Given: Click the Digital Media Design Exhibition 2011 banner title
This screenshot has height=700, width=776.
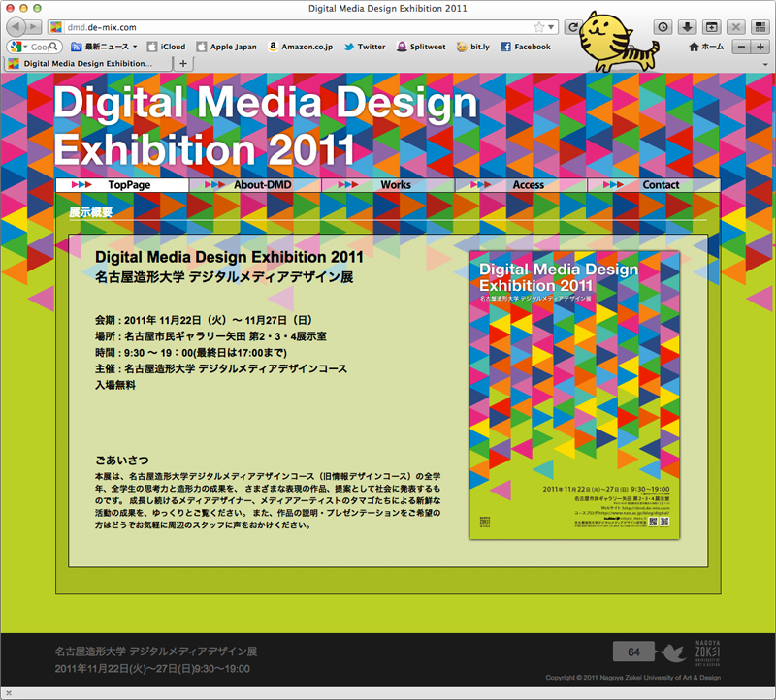Looking at the screenshot, I should coord(265,125).
